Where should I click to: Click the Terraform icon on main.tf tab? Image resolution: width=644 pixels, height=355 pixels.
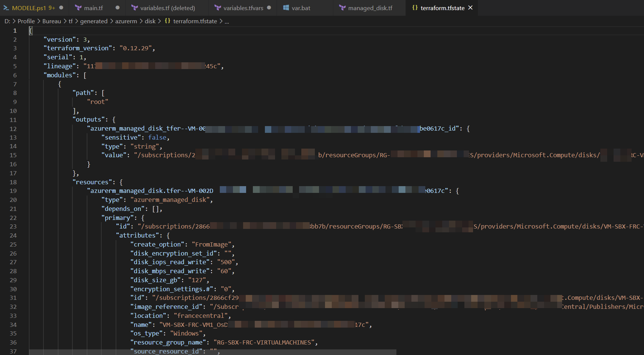tap(78, 8)
